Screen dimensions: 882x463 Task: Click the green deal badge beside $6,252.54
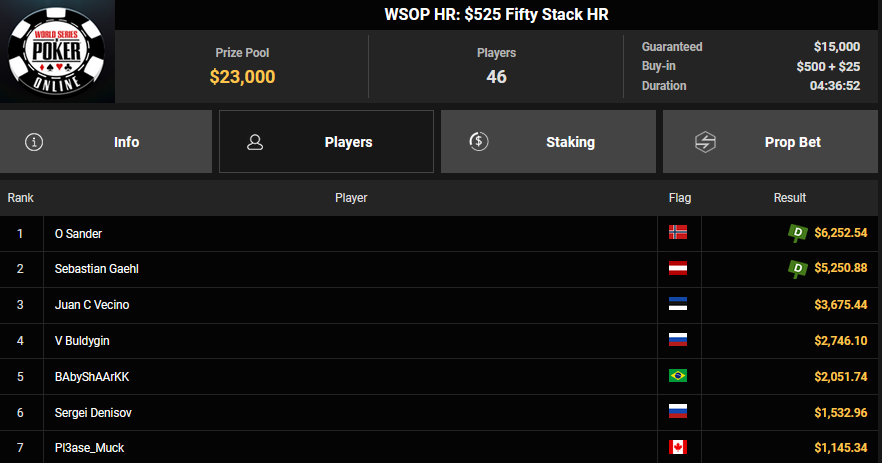point(797,233)
